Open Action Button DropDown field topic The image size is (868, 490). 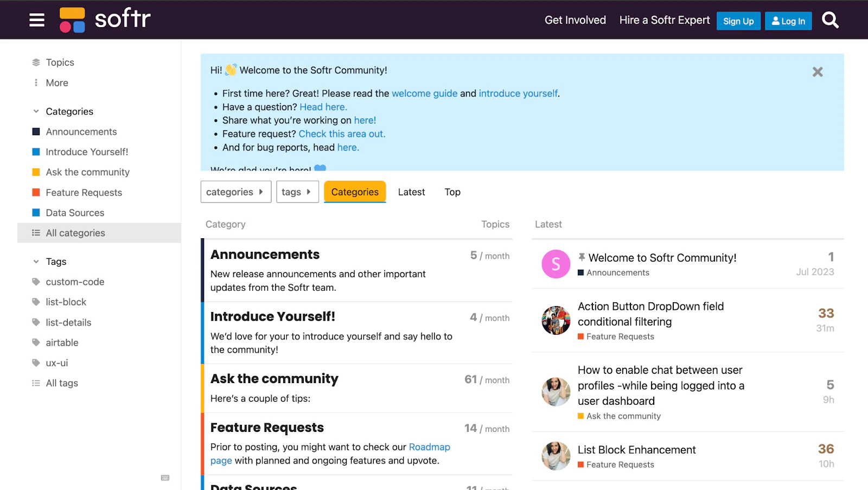tap(651, 314)
